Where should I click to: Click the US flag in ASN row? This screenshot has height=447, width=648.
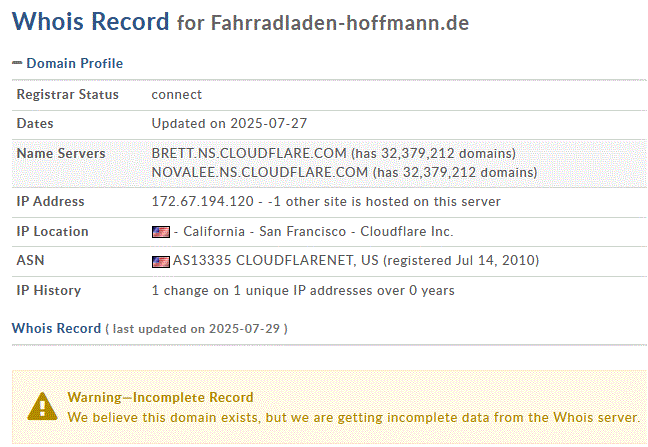pyautogui.click(x=160, y=262)
